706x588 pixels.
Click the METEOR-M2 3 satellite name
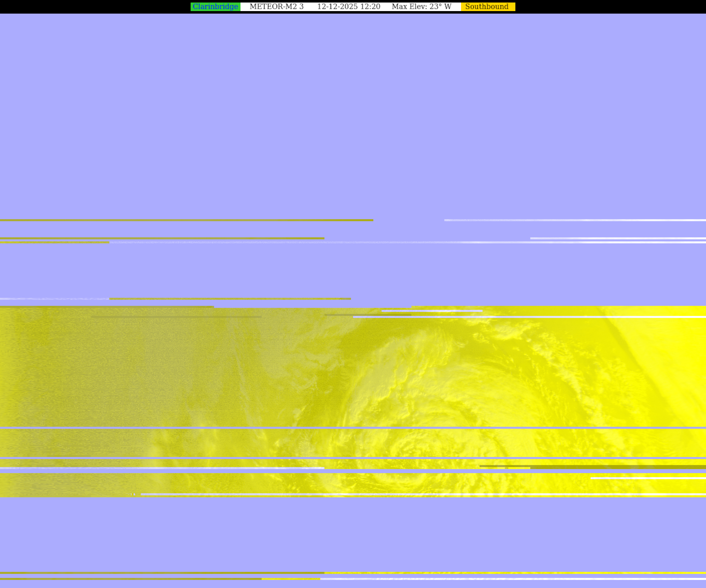tap(276, 7)
